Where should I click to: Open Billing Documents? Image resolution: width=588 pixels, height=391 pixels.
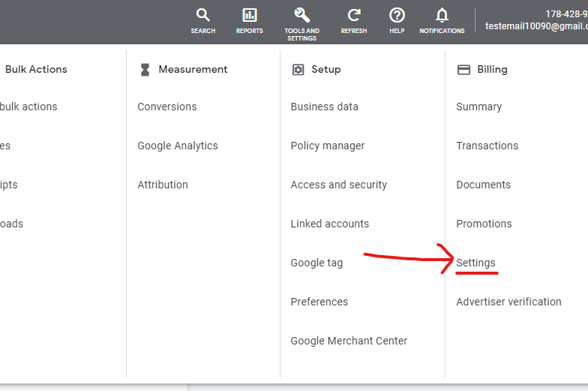click(x=483, y=185)
